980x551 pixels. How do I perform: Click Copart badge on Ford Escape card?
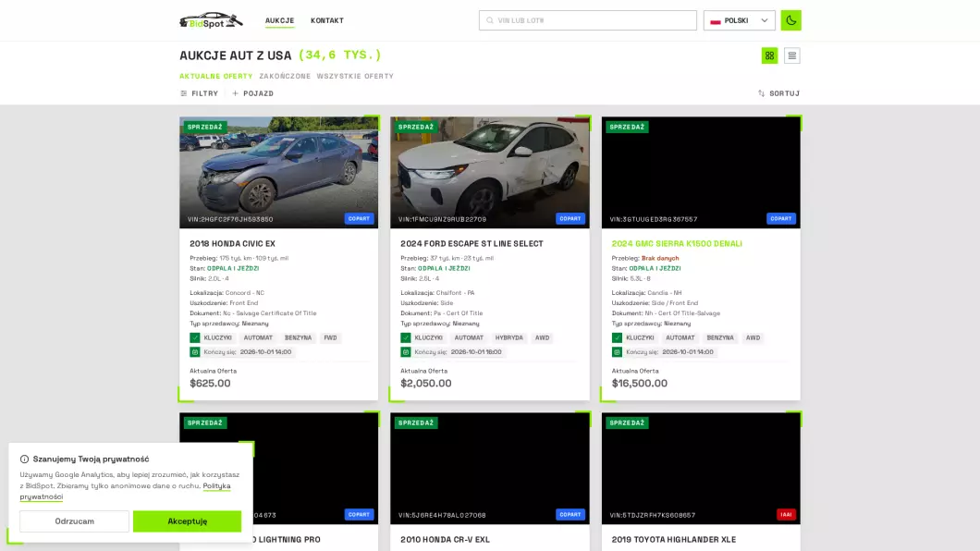pyautogui.click(x=570, y=219)
